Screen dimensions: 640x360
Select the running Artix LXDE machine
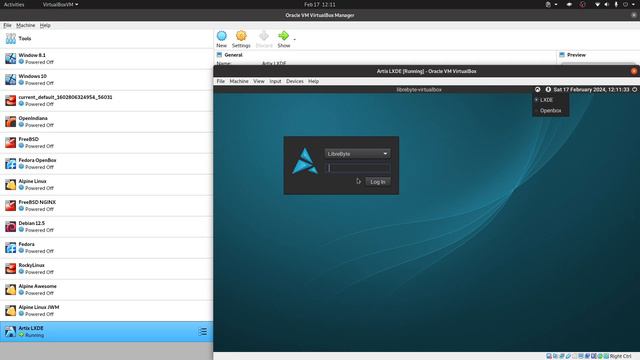pos(106,331)
